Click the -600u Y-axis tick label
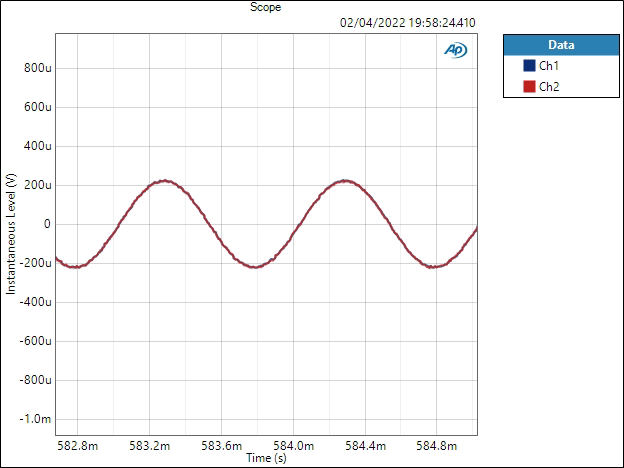The image size is (624, 468). [35, 341]
